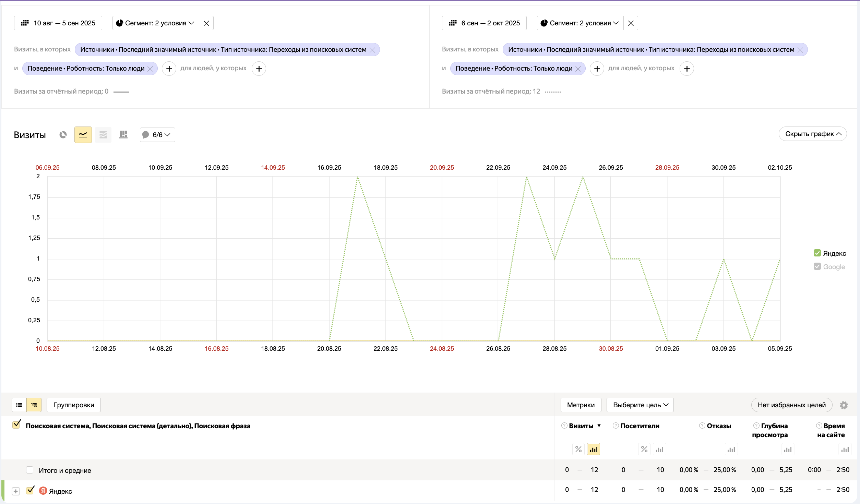
Task: Check the Итого и средние row checkbox
Action: pyautogui.click(x=30, y=470)
